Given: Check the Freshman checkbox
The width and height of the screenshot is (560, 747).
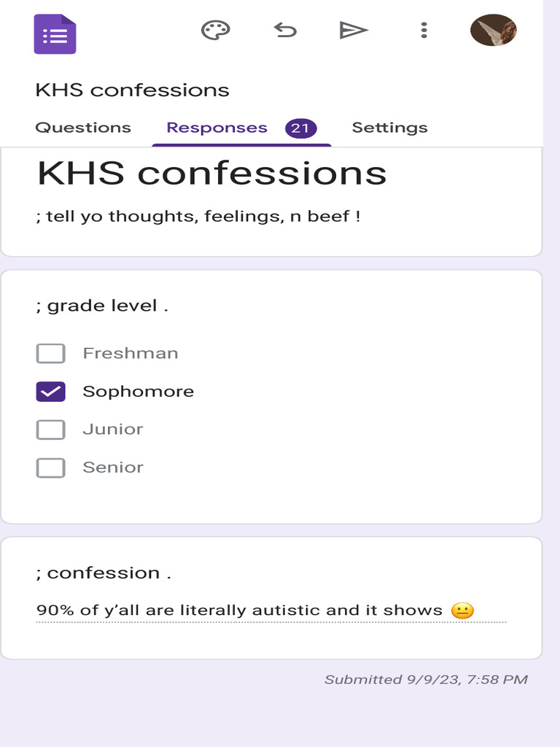Looking at the screenshot, I should (x=51, y=354).
